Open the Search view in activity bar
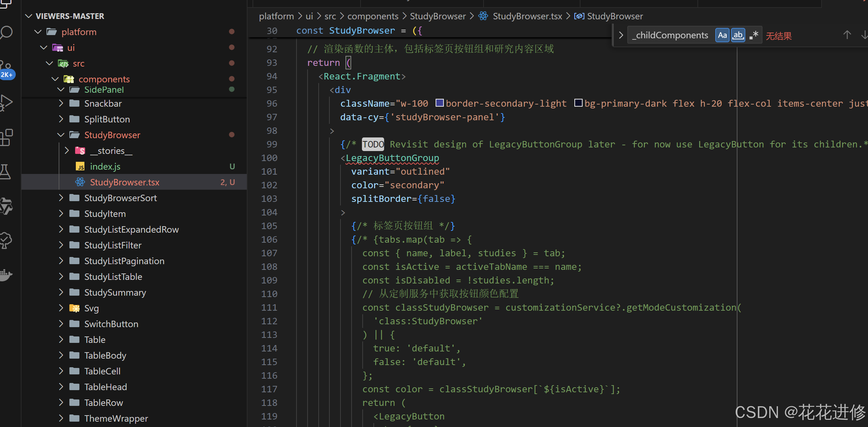 (6, 33)
